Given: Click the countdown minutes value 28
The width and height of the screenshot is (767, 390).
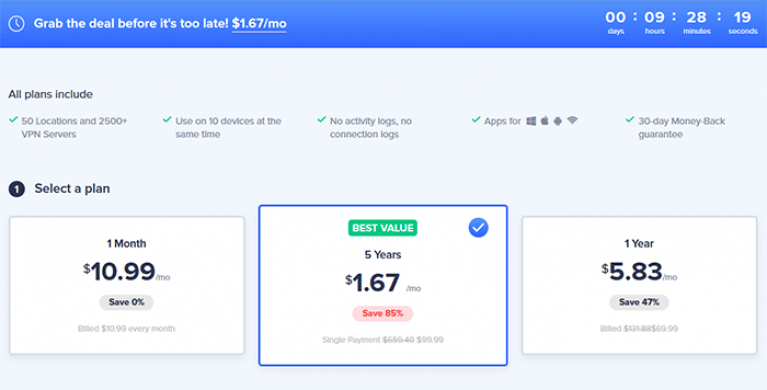Looking at the screenshot, I should (697, 18).
